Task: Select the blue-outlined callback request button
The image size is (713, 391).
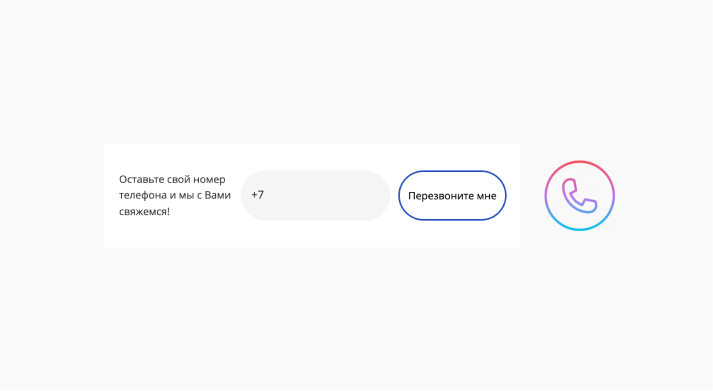Action: [x=452, y=196]
